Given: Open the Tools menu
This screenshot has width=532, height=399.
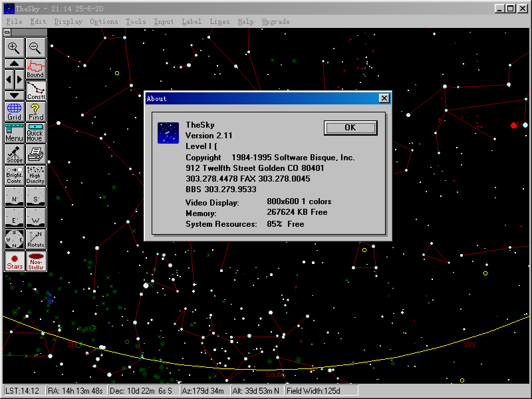Looking at the screenshot, I should click(x=136, y=22).
